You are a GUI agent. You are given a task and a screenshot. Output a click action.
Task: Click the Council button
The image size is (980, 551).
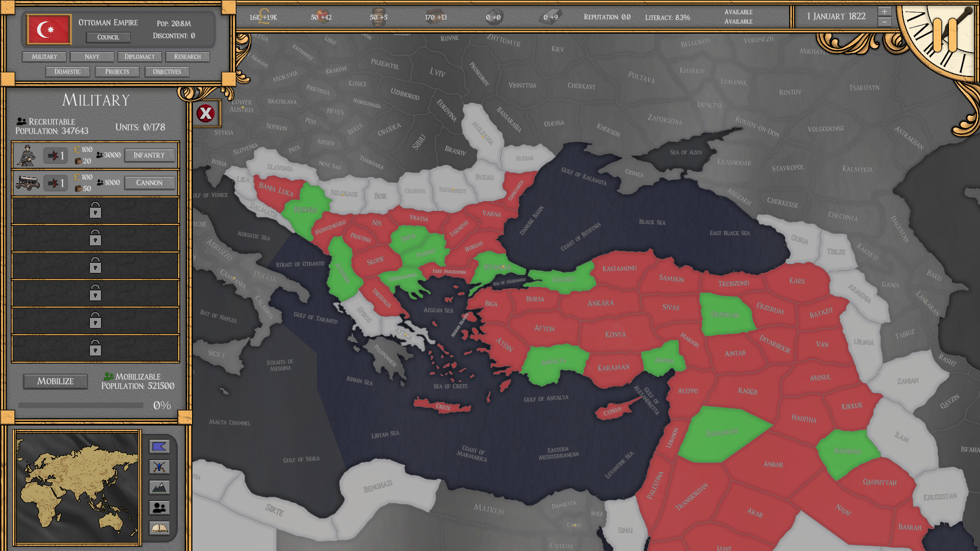[108, 37]
